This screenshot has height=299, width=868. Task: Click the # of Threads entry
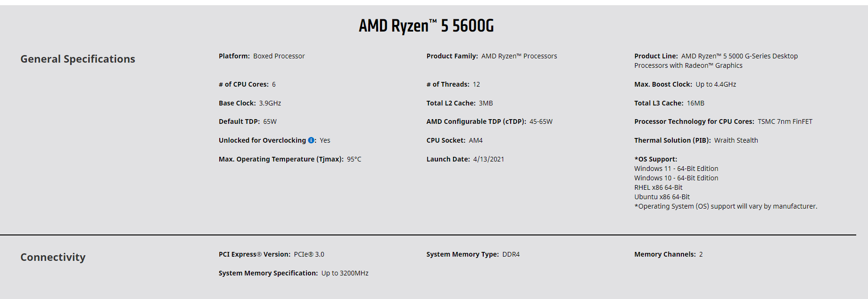coord(453,84)
